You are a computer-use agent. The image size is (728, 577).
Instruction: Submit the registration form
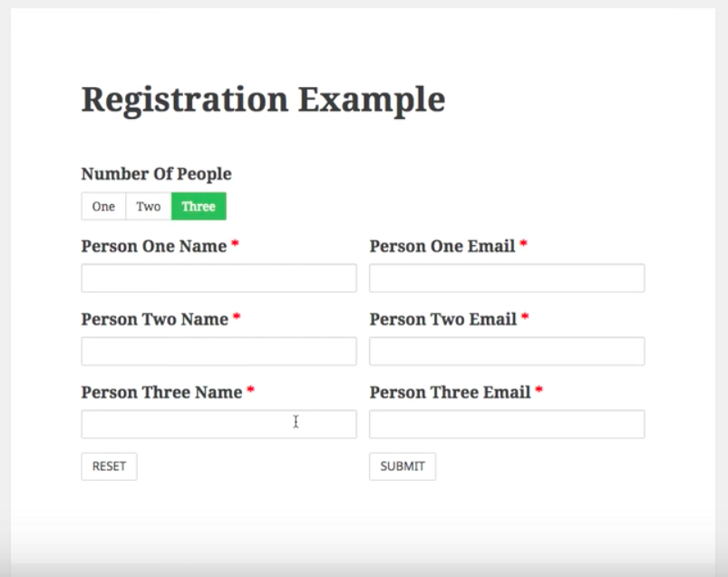(403, 466)
